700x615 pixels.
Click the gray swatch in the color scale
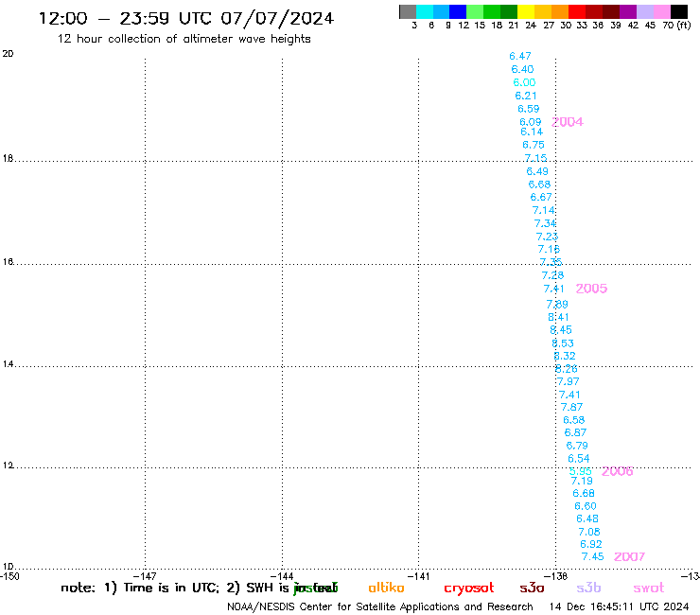pos(408,11)
